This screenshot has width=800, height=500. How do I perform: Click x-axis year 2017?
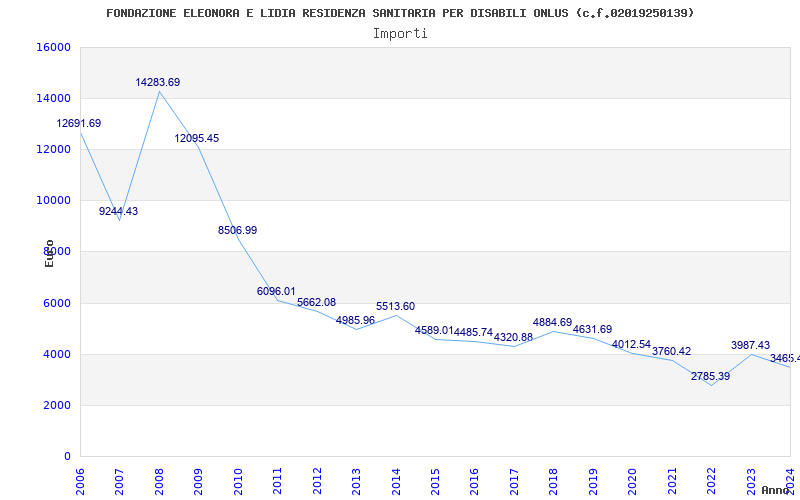tap(514, 482)
